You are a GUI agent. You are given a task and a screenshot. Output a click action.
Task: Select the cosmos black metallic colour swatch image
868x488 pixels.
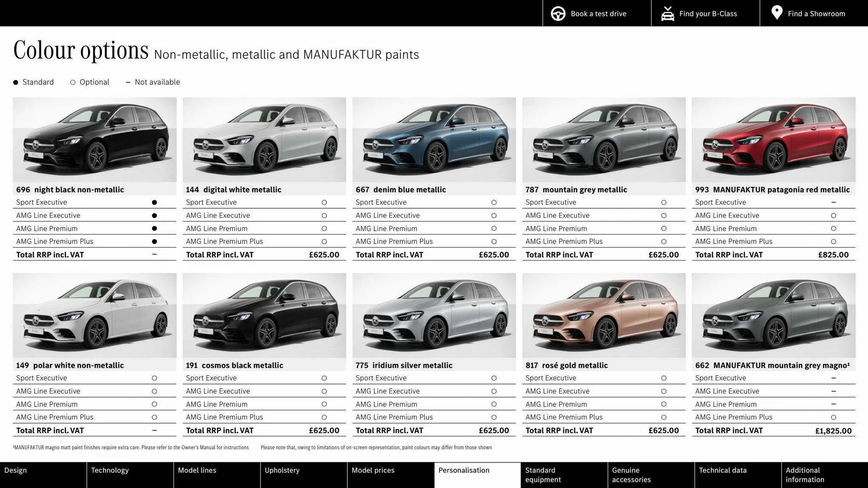point(264,315)
